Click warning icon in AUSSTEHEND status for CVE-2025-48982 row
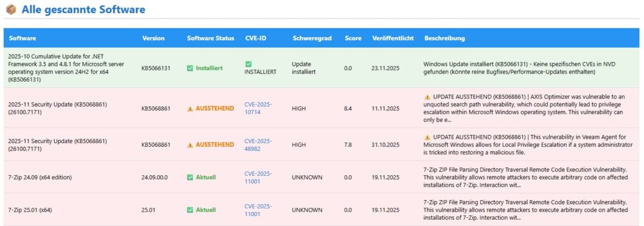The image size is (644, 226). tap(190, 145)
